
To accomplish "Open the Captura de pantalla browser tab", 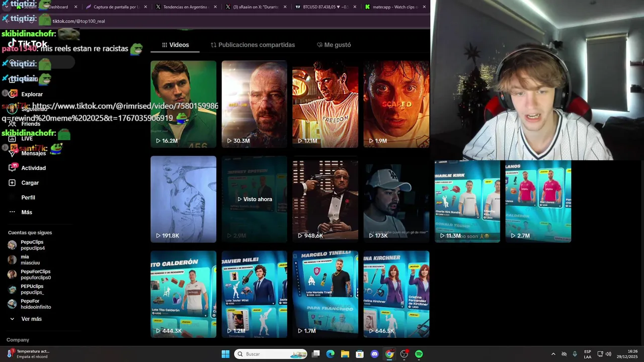I will (115, 7).
